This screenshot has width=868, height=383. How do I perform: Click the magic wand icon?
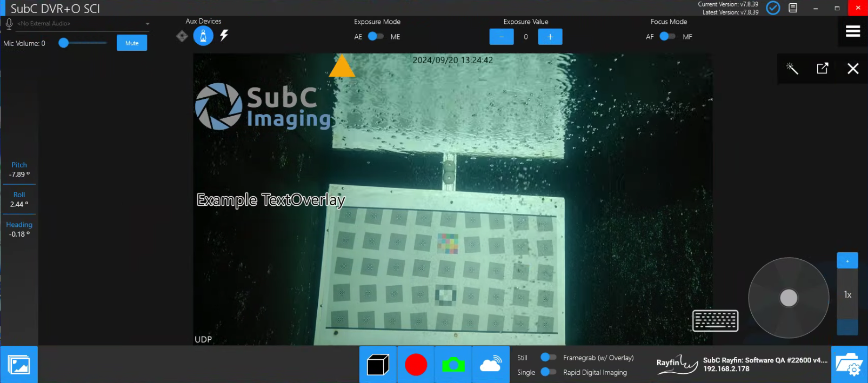pos(792,69)
